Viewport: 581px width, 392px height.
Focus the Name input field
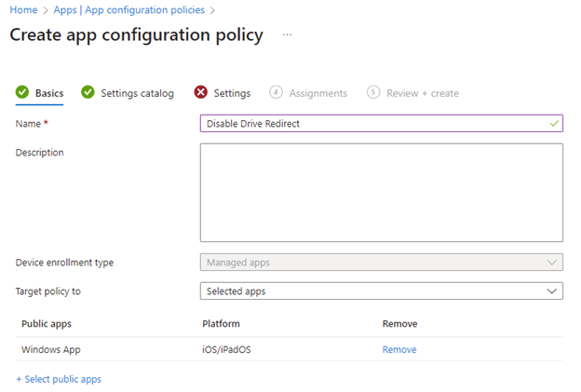click(372, 123)
